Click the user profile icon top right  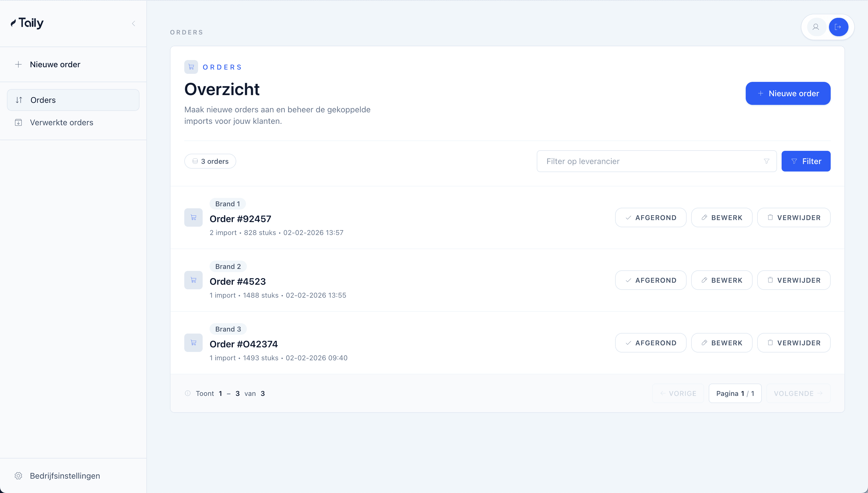point(816,27)
